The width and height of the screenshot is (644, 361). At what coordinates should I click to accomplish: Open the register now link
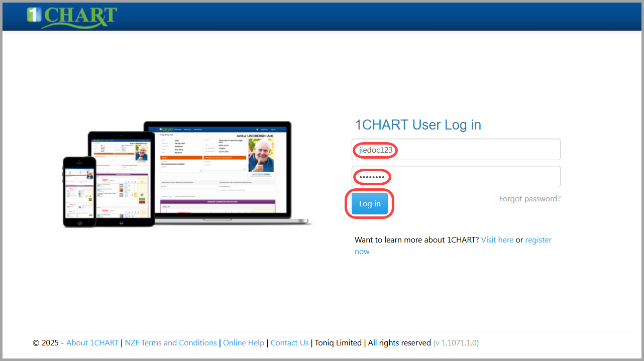pos(453,246)
